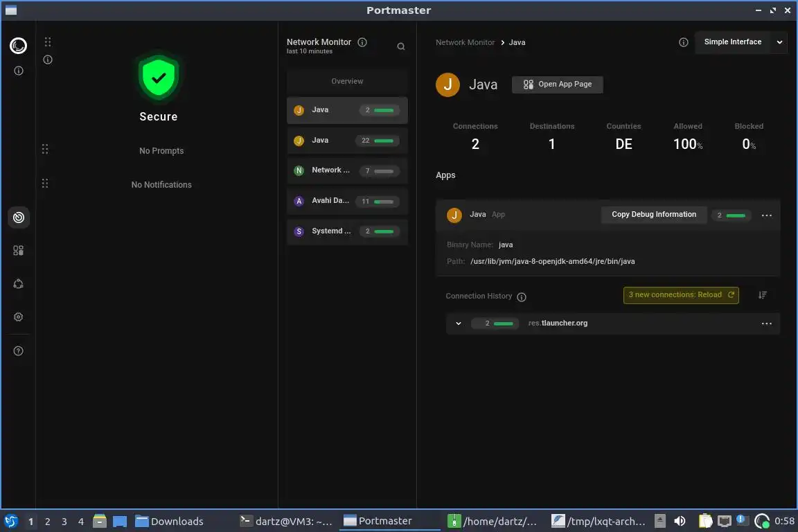Click info icon beside Connection History
Viewport: 798px width, 532px height.
pos(522,296)
